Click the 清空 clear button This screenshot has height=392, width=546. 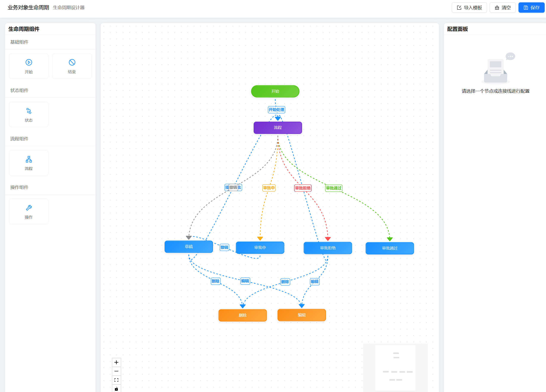502,8
